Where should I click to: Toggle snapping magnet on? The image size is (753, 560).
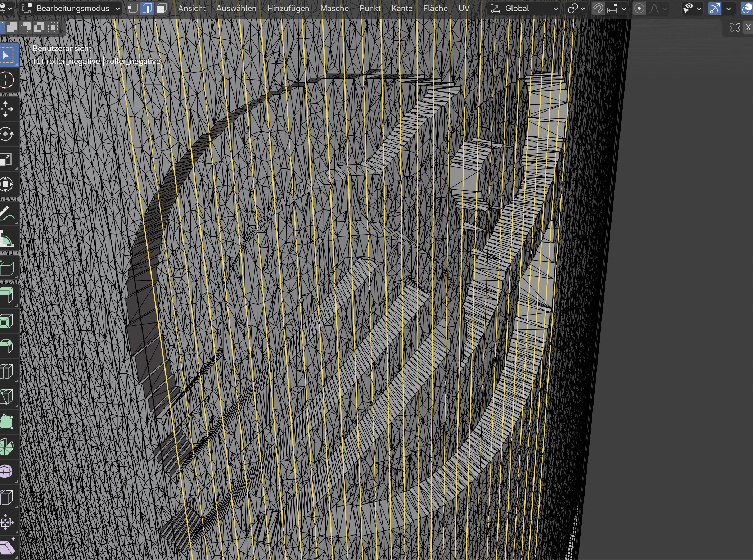pyautogui.click(x=598, y=8)
